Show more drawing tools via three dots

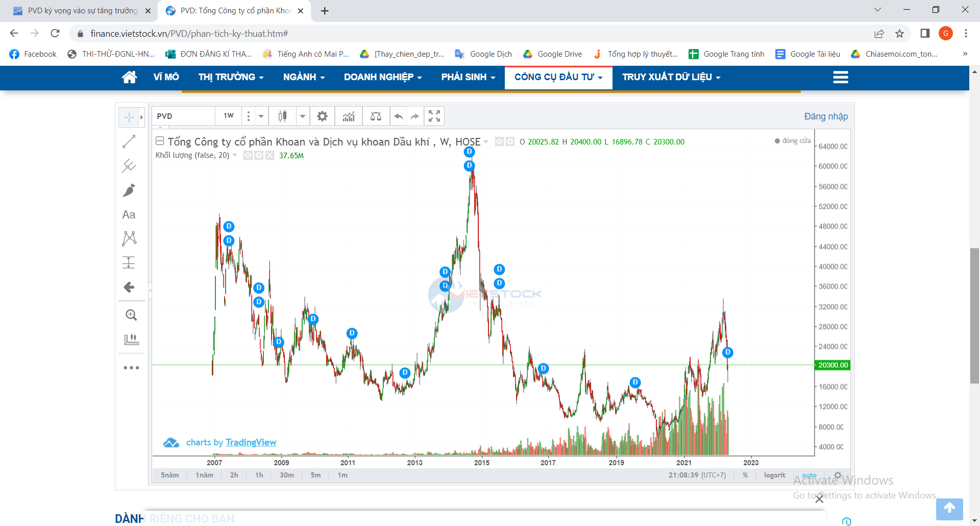(131, 368)
